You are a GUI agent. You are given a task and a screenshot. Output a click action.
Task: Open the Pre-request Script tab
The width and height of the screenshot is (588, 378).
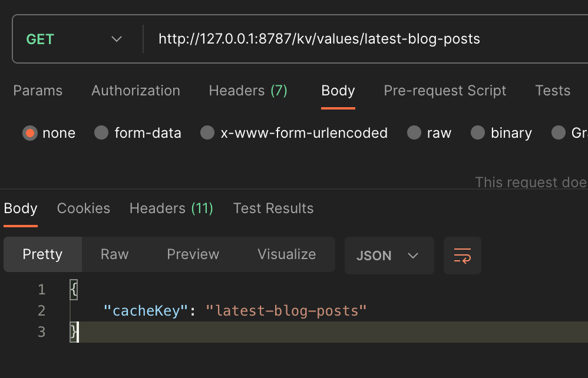pyautogui.click(x=445, y=91)
